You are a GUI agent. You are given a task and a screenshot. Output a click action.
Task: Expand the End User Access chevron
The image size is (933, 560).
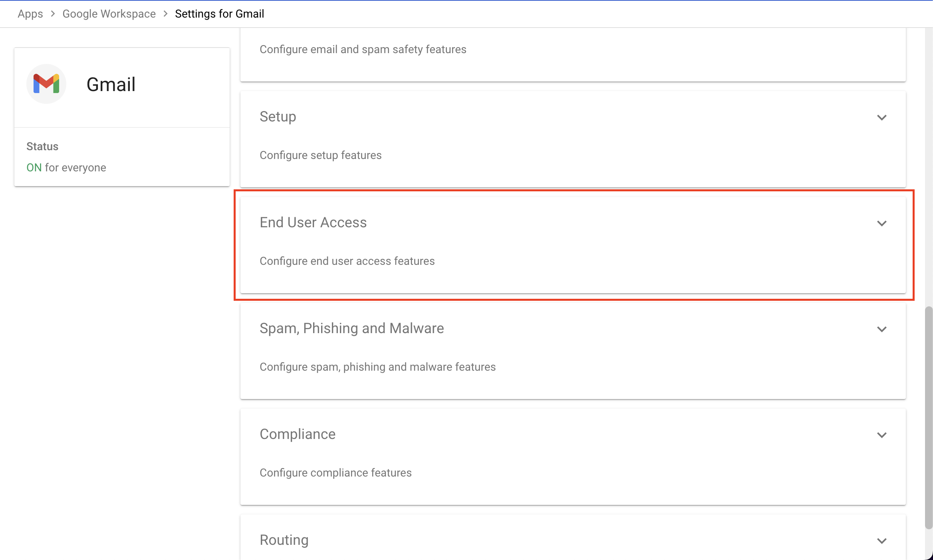click(x=882, y=223)
